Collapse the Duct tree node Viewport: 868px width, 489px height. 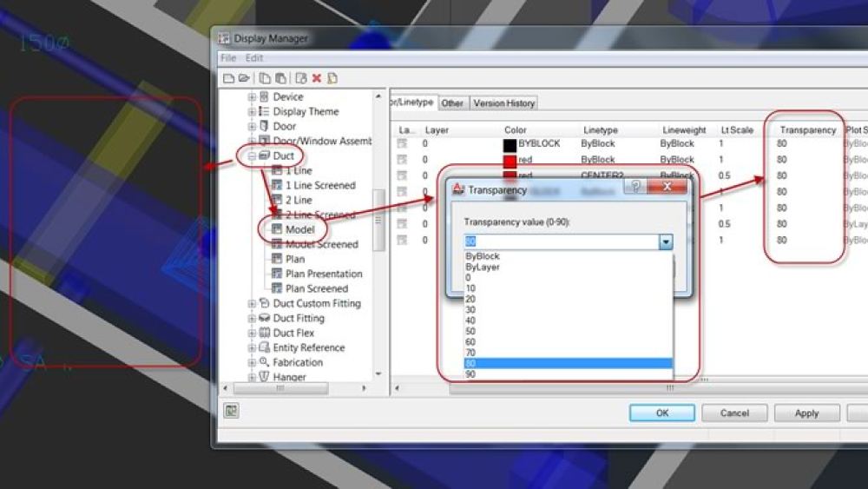click(252, 155)
